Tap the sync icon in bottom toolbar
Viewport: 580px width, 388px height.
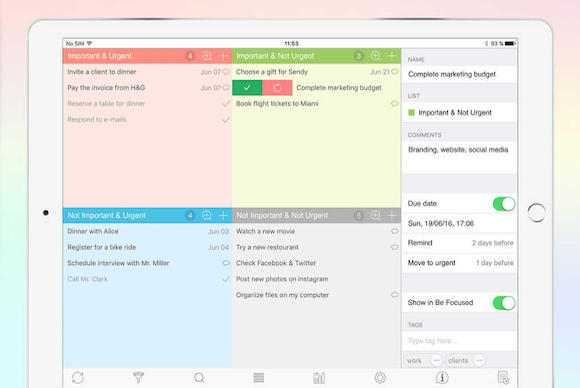tap(78, 378)
